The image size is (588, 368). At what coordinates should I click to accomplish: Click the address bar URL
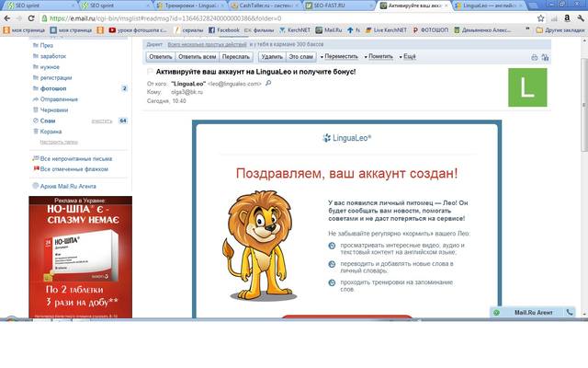(165, 18)
